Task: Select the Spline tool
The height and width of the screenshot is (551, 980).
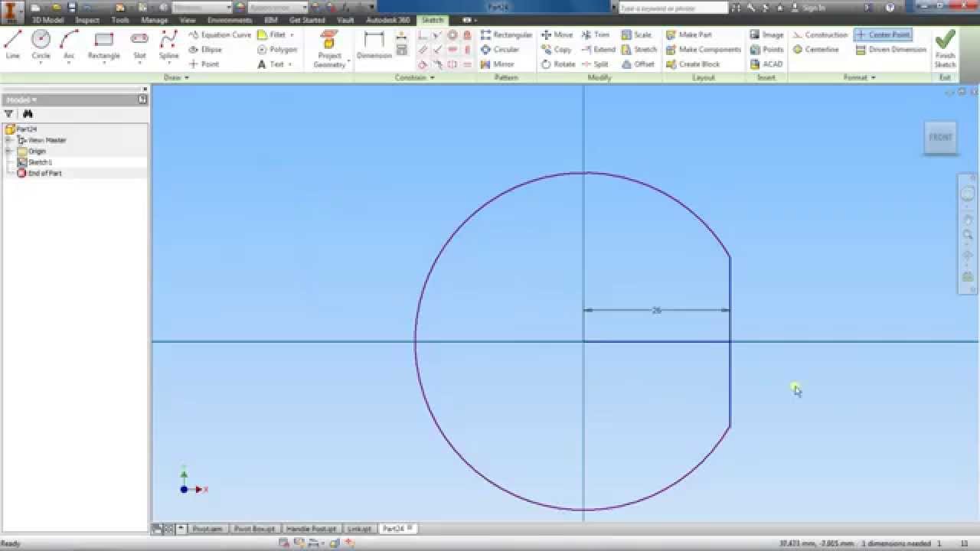Action: point(168,44)
